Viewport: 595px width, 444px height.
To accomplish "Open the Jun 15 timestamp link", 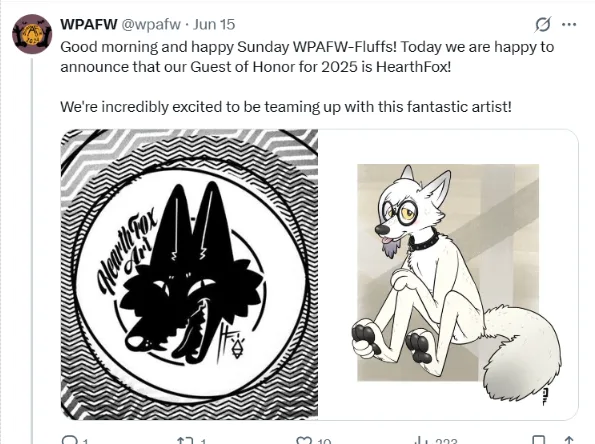I will [214, 24].
